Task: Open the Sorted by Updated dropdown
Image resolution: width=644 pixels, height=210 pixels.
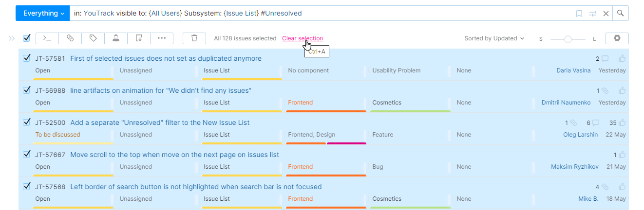Action: click(494, 38)
